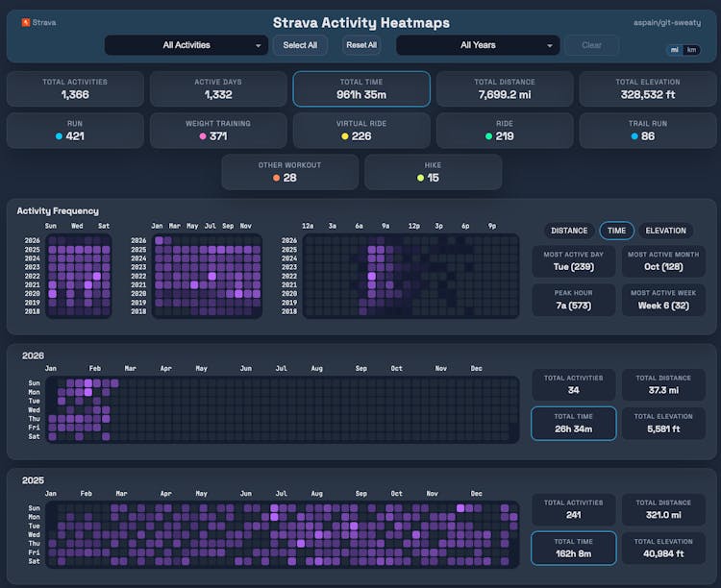Click the pink Weight Training dot

(x=203, y=136)
